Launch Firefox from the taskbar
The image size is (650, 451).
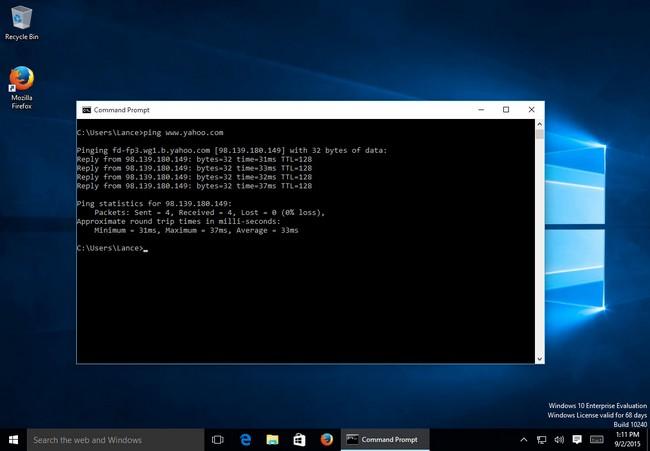[327, 440]
